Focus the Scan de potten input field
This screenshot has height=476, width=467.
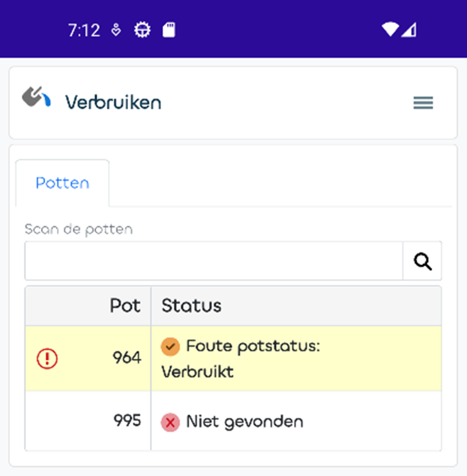pyautogui.click(x=214, y=261)
